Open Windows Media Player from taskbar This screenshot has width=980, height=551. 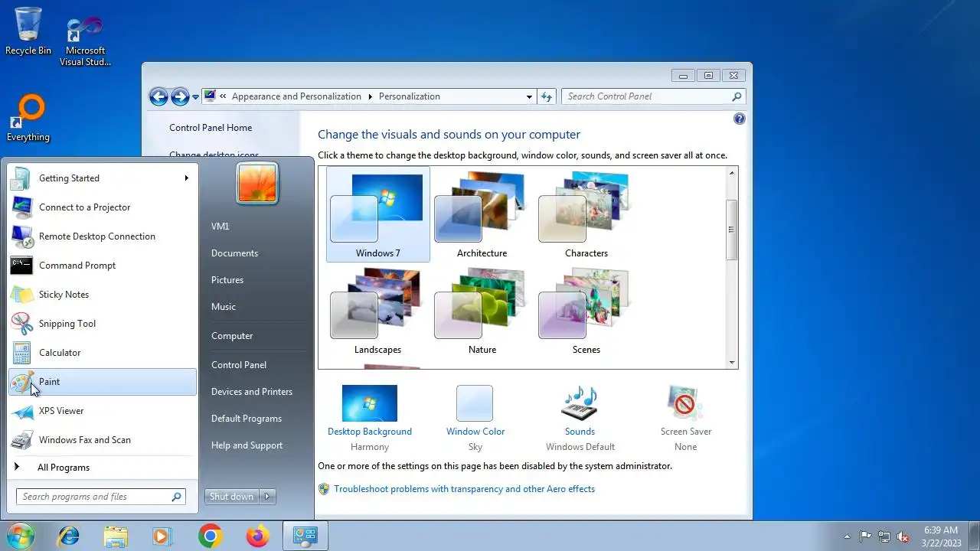coord(162,536)
